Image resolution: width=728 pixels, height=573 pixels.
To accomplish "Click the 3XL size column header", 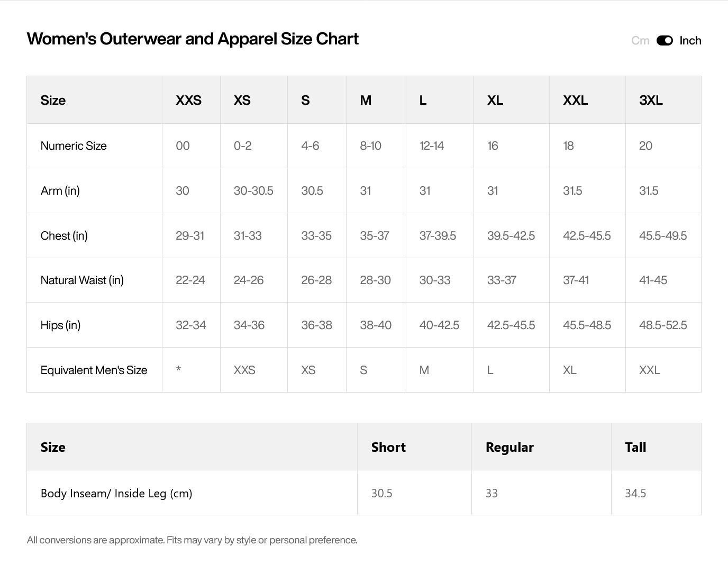I will 651,100.
